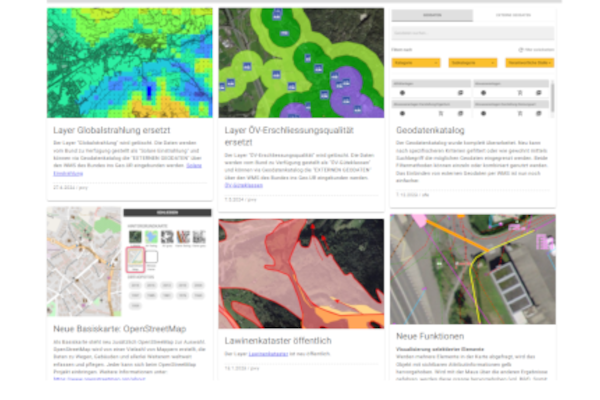Click the dark Schliessen bar above basemaps

(167, 212)
